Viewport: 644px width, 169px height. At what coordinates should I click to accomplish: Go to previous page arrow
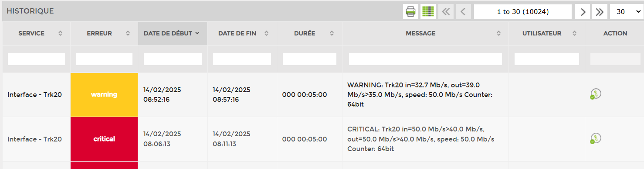point(463,12)
